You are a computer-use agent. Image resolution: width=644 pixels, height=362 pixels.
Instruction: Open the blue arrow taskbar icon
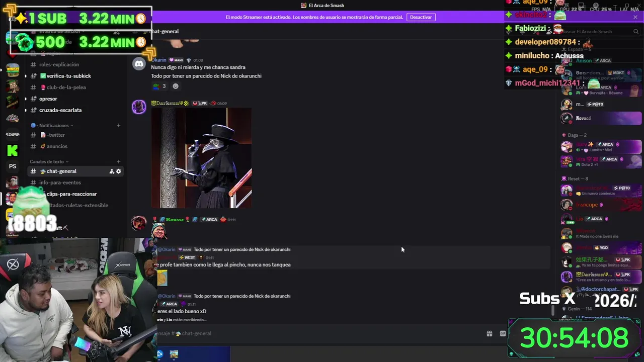160,354
